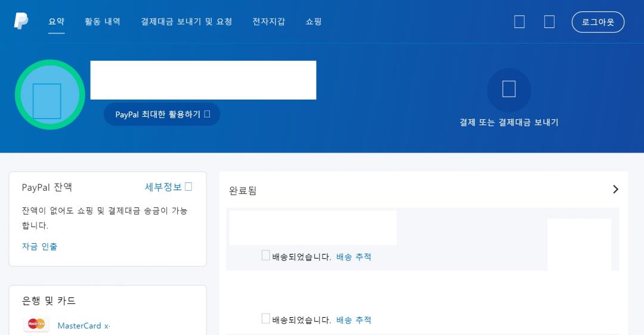Expand the 완료됨 section with its chevron

click(615, 190)
